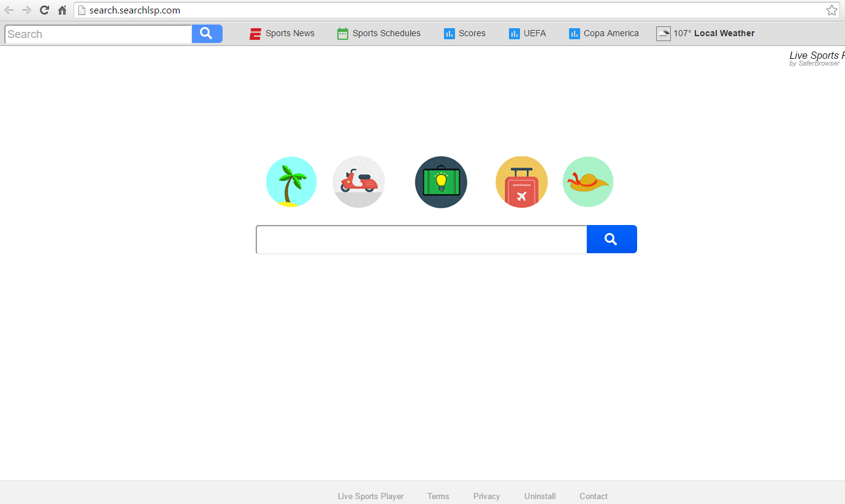Open the Privacy footer link

(x=487, y=496)
